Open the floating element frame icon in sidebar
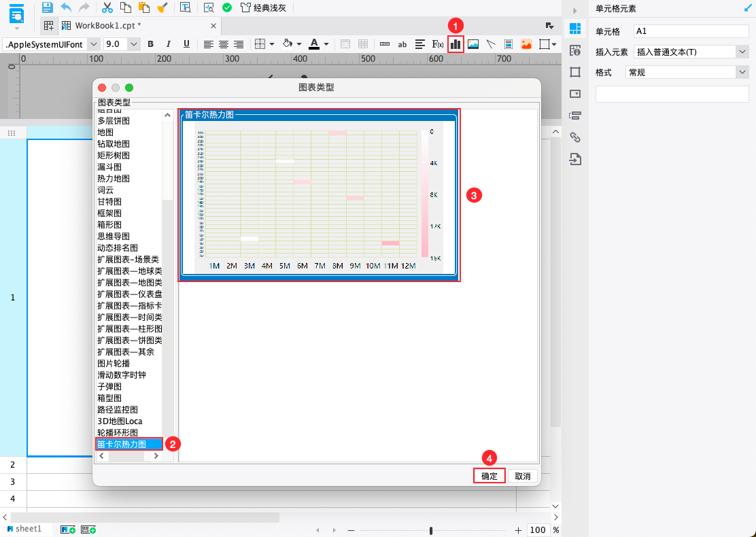 click(574, 72)
